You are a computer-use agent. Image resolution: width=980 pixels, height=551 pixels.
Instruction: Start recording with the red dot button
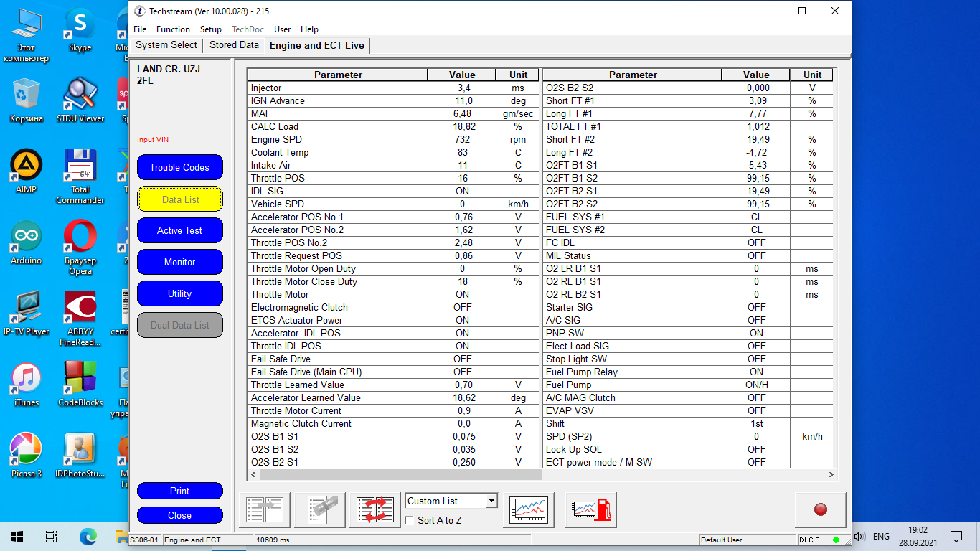coord(821,509)
